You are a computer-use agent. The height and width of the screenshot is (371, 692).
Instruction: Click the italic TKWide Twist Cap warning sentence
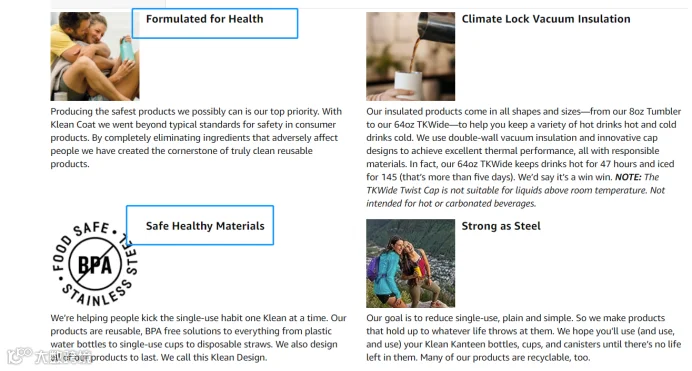click(515, 190)
